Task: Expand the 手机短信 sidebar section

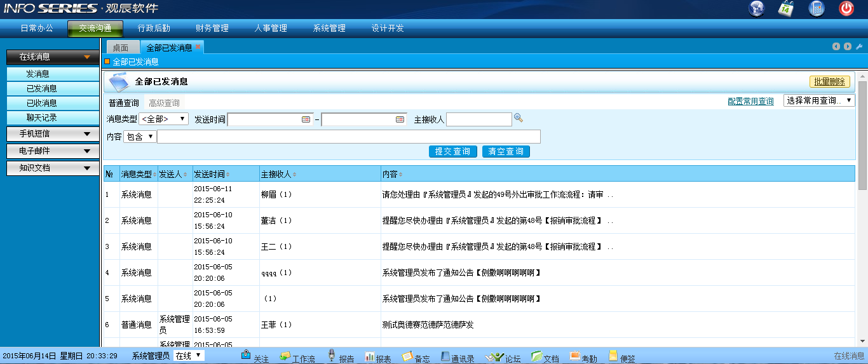Action: coord(53,133)
